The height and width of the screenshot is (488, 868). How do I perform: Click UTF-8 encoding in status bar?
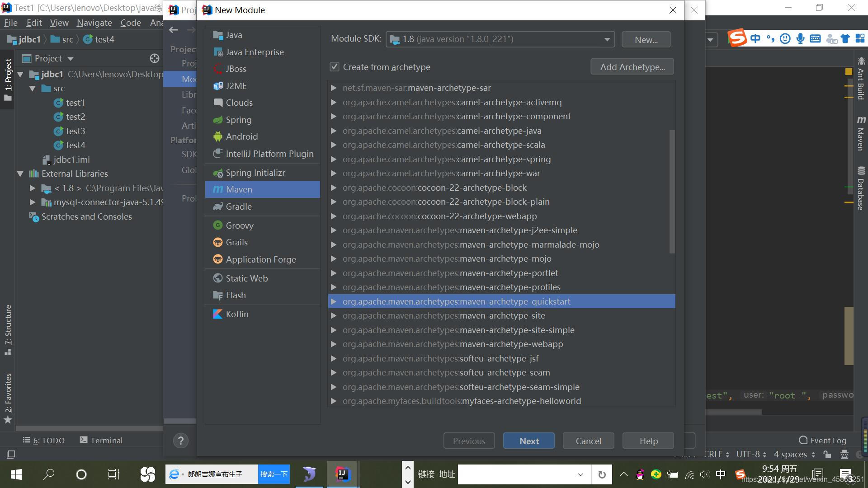click(751, 454)
